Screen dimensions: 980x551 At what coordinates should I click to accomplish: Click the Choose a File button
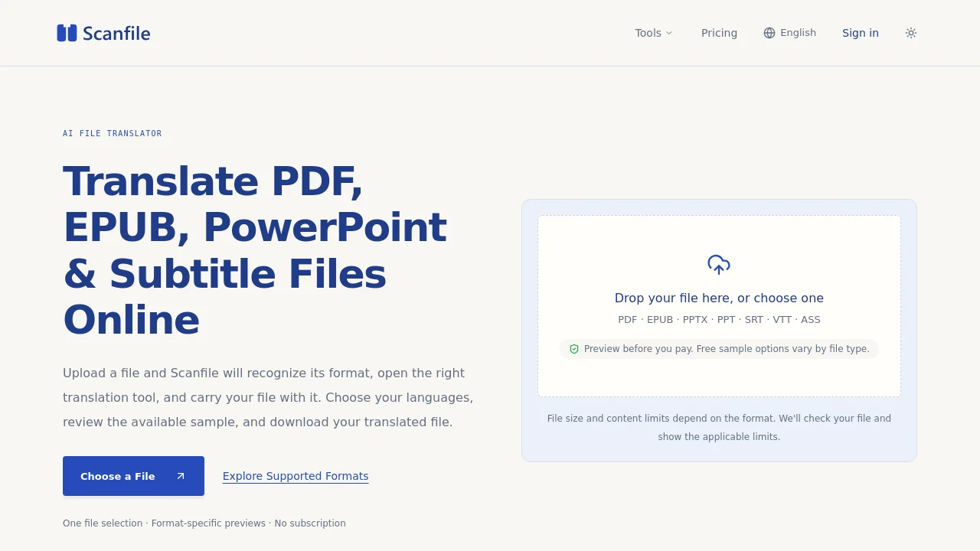(x=133, y=476)
